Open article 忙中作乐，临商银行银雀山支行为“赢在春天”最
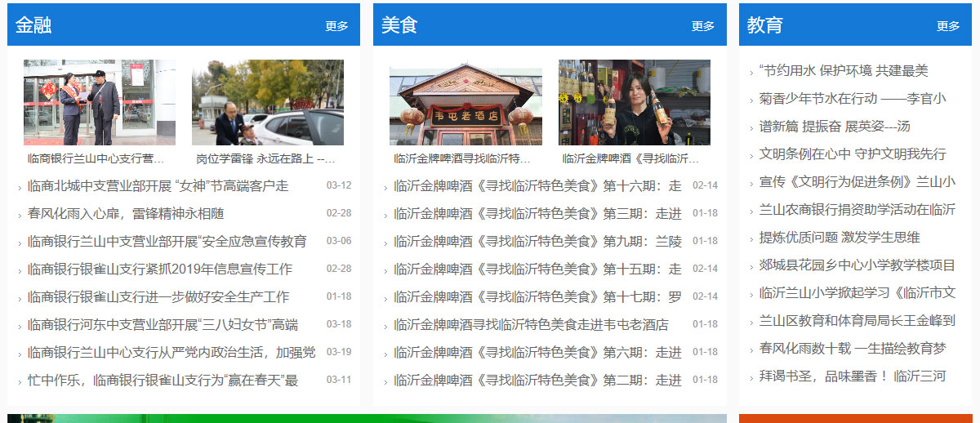980x423 pixels. (x=163, y=381)
